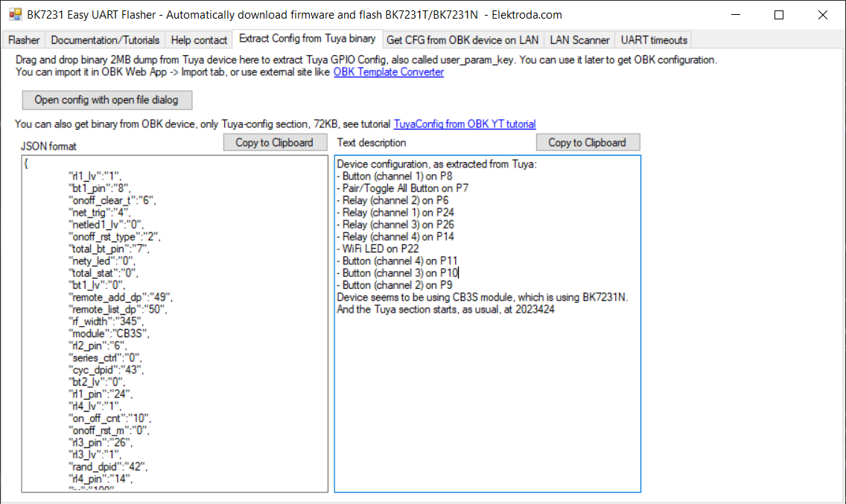Click 'Relay (channel 2) on P6' line
This screenshot has width=846, height=504.
point(392,200)
